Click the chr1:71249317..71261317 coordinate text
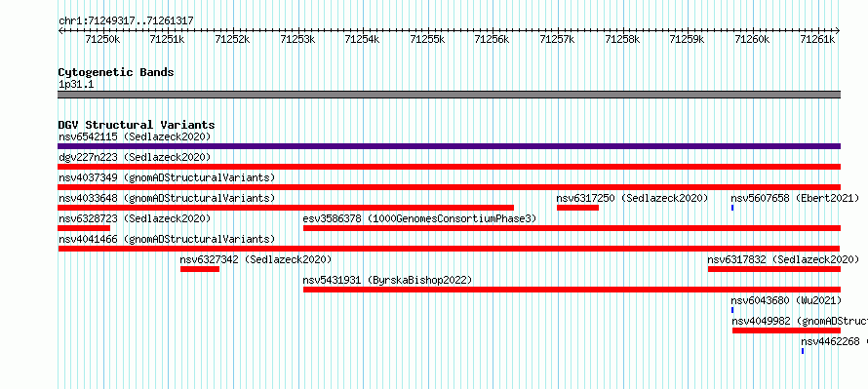 (x=126, y=21)
